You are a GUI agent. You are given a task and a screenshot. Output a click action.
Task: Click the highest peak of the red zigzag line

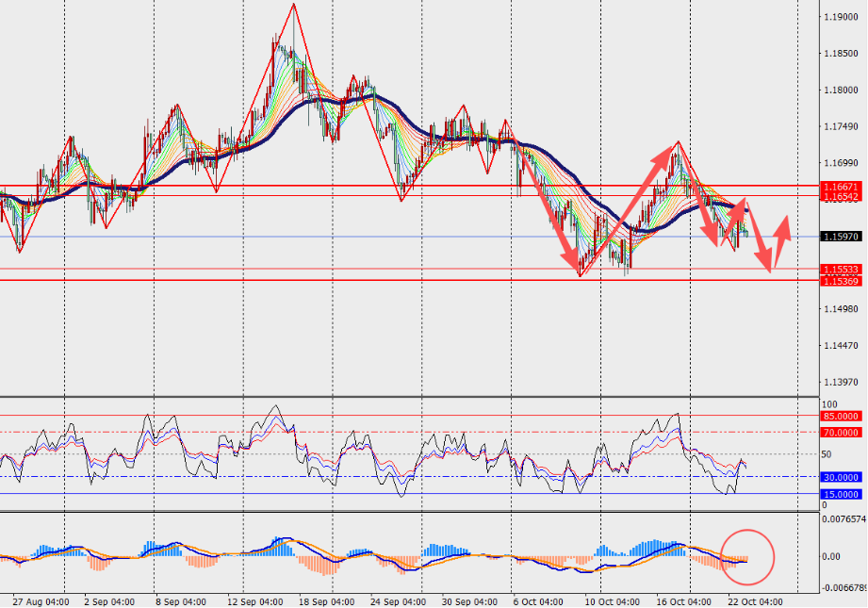click(x=294, y=5)
